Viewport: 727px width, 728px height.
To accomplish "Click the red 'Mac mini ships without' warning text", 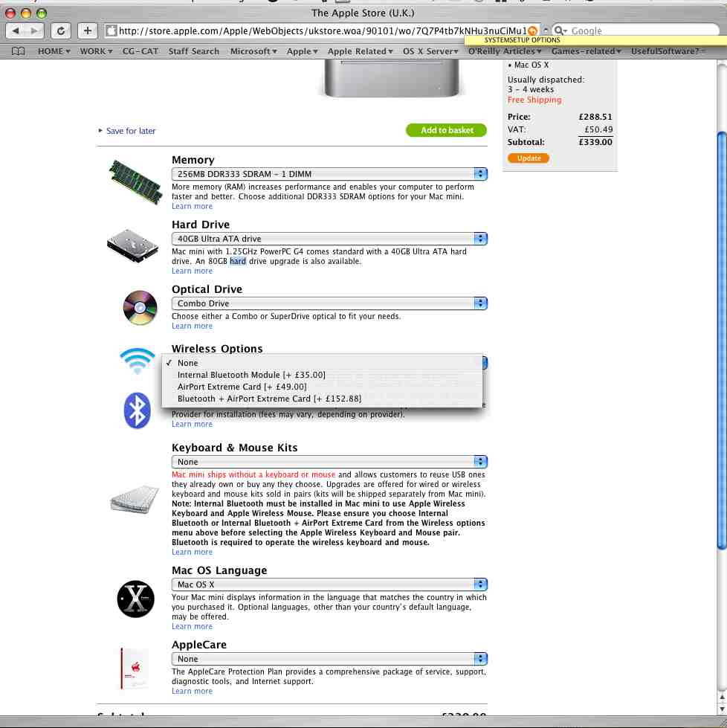I will 253,474.
